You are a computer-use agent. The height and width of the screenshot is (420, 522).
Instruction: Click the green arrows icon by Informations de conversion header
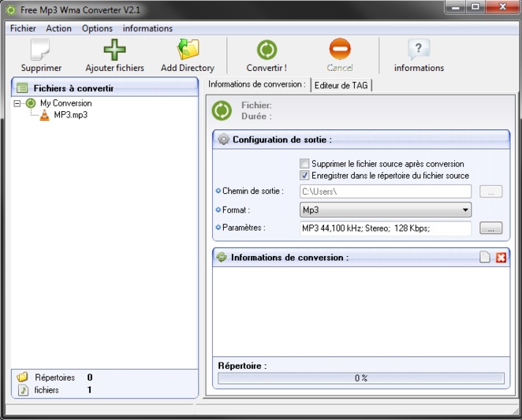[222, 257]
